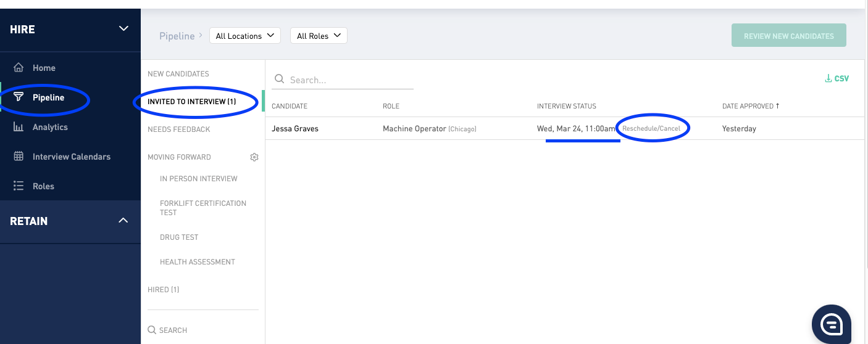Click the Roles list icon
Image resolution: width=868 pixels, height=344 pixels.
click(19, 186)
